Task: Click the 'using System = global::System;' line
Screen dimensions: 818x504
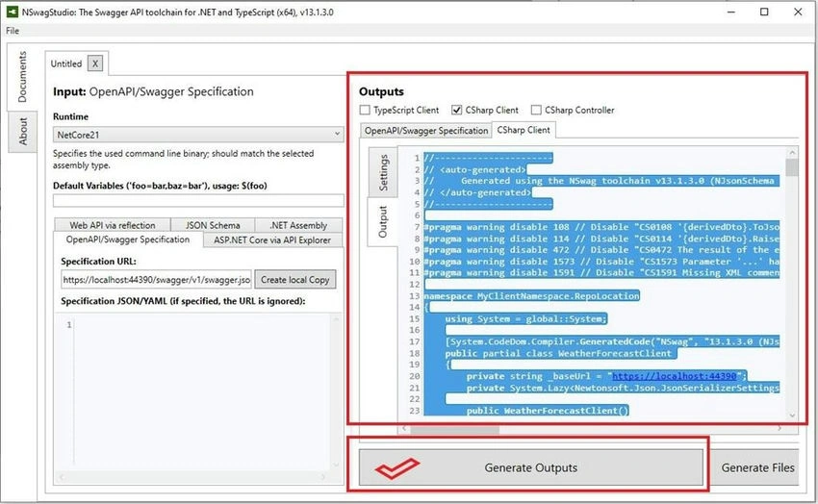Action: [525, 319]
